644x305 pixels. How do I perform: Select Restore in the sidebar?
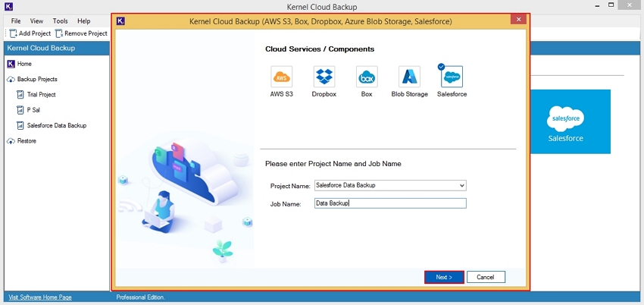pyautogui.click(x=27, y=141)
